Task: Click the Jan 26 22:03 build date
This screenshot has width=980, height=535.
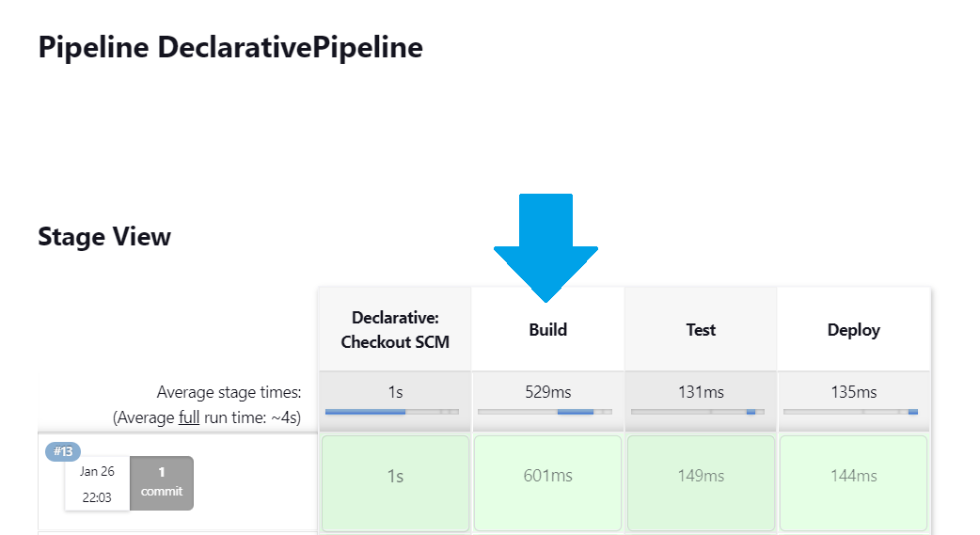Action: (97, 484)
